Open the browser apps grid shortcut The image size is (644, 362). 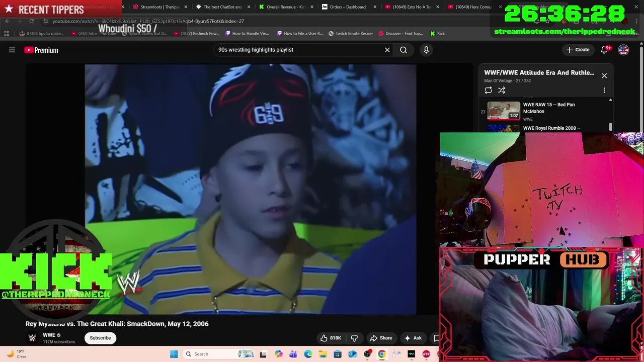pyautogui.click(x=7, y=34)
